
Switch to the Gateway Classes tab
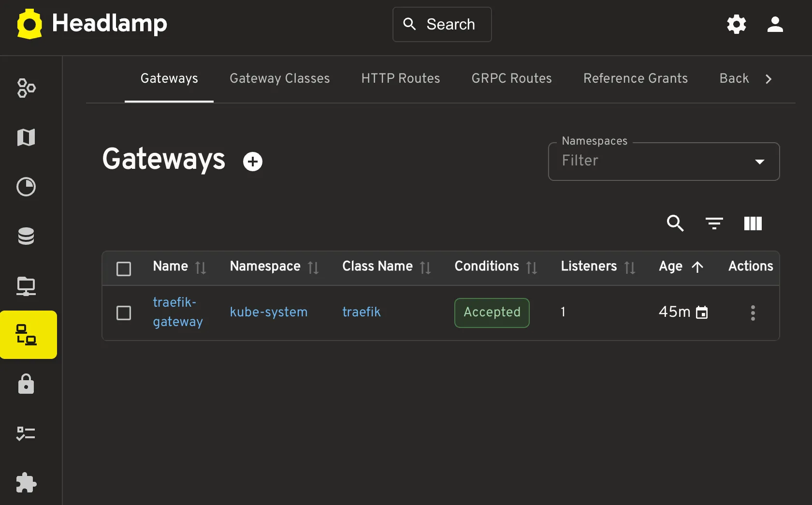pos(279,78)
